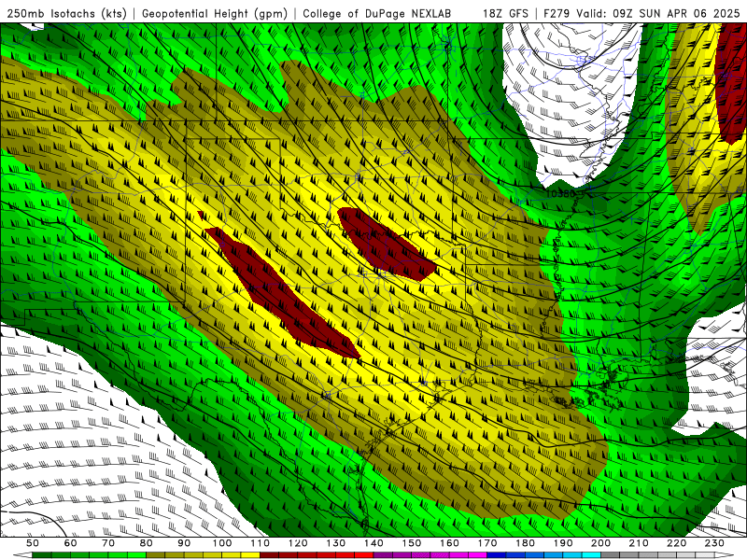Click the "18Z GFS" model run label
Screen dimensions: 747x560
(x=505, y=14)
